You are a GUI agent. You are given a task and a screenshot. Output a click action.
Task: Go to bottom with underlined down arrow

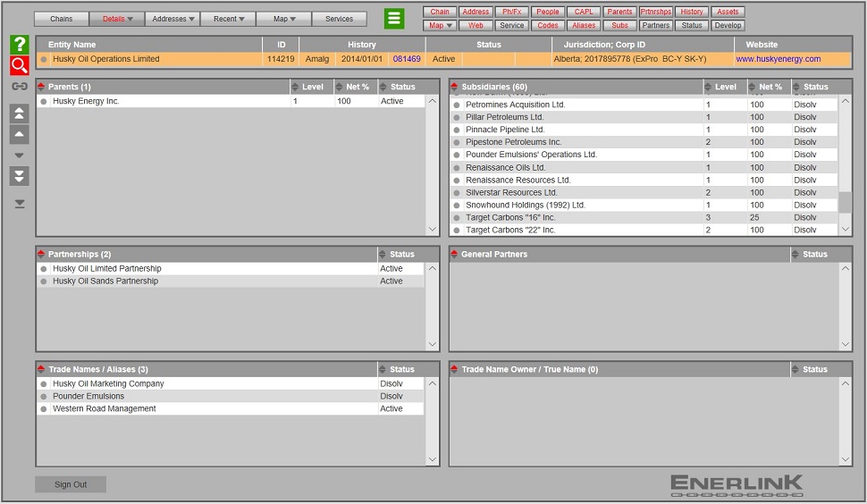click(20, 204)
